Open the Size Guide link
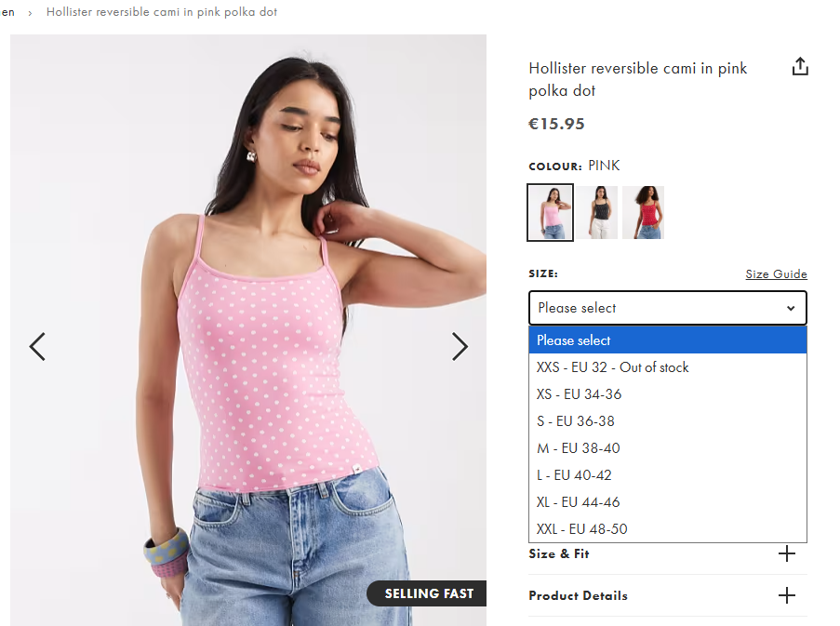 click(x=776, y=273)
